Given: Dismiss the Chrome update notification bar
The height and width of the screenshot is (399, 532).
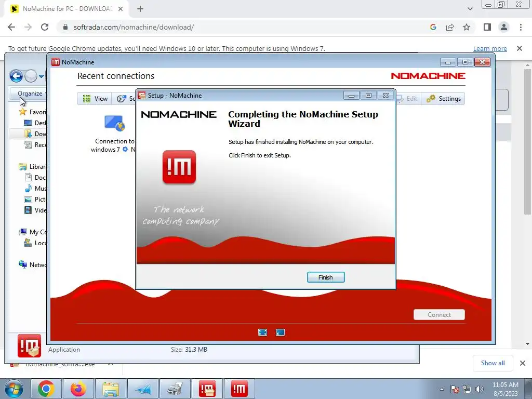Looking at the screenshot, I should tap(520, 48).
